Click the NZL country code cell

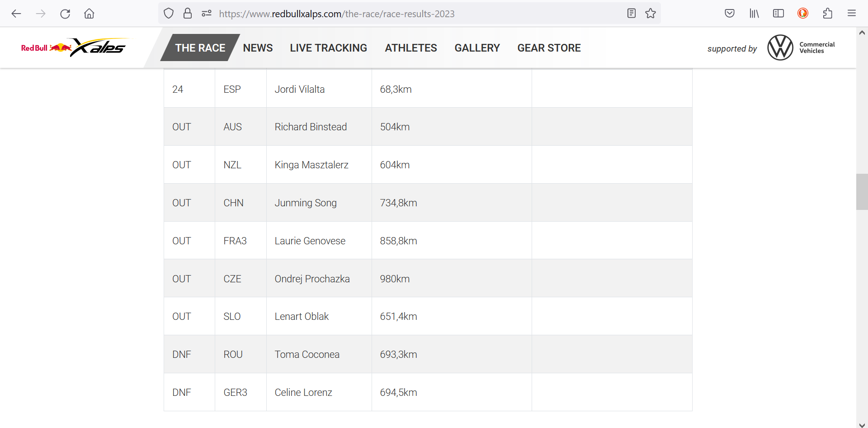point(241,165)
